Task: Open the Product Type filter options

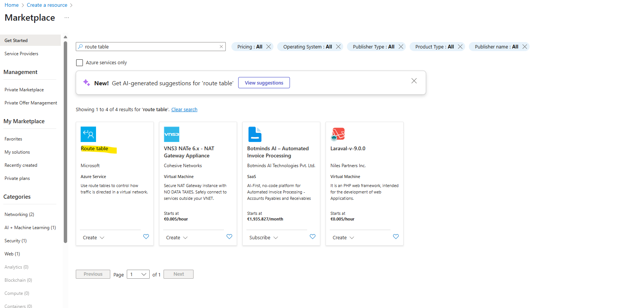Action: (x=434, y=47)
